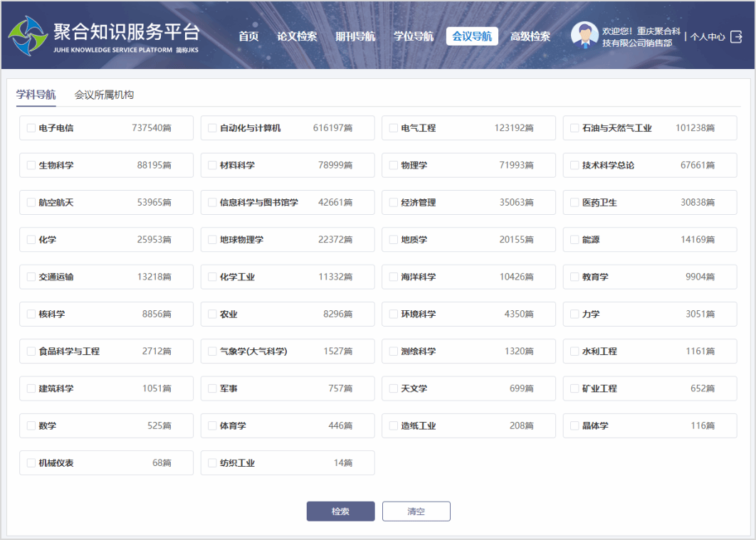Enable the 生物科学 checkbox

pos(31,165)
